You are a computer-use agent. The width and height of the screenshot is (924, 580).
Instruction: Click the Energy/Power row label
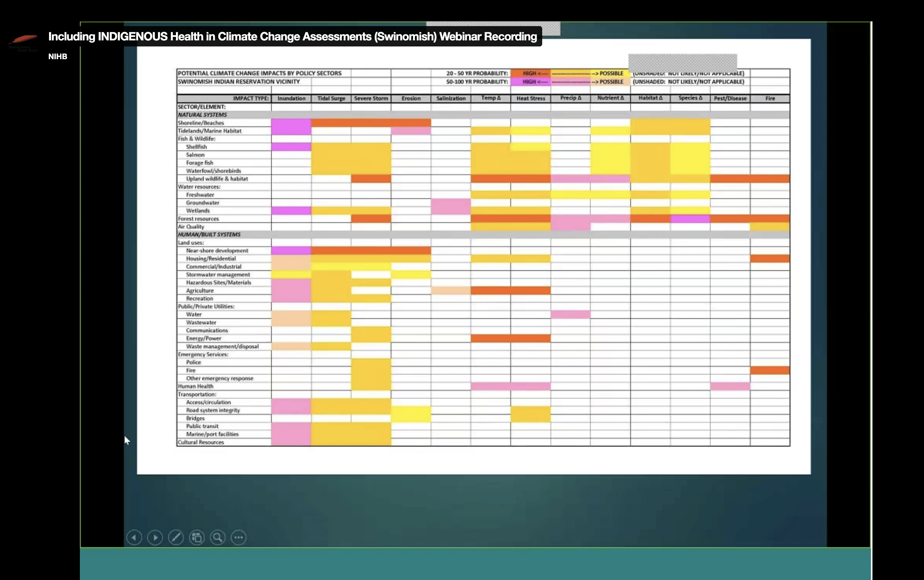pos(204,338)
